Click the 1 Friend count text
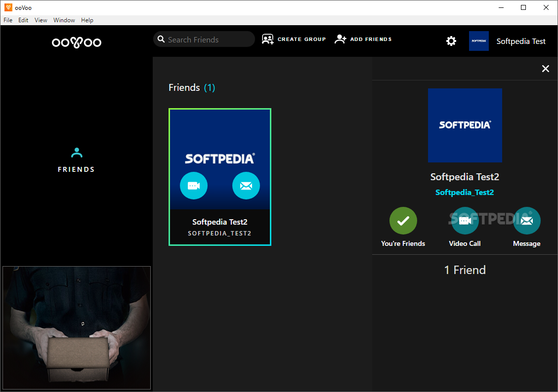Image resolution: width=558 pixels, height=392 pixels. tap(465, 270)
